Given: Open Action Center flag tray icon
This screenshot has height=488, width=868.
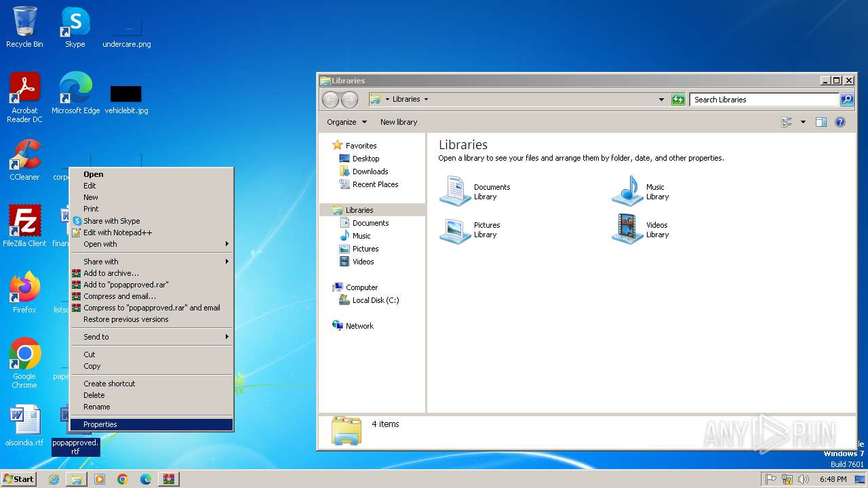Looking at the screenshot, I should tap(771, 479).
